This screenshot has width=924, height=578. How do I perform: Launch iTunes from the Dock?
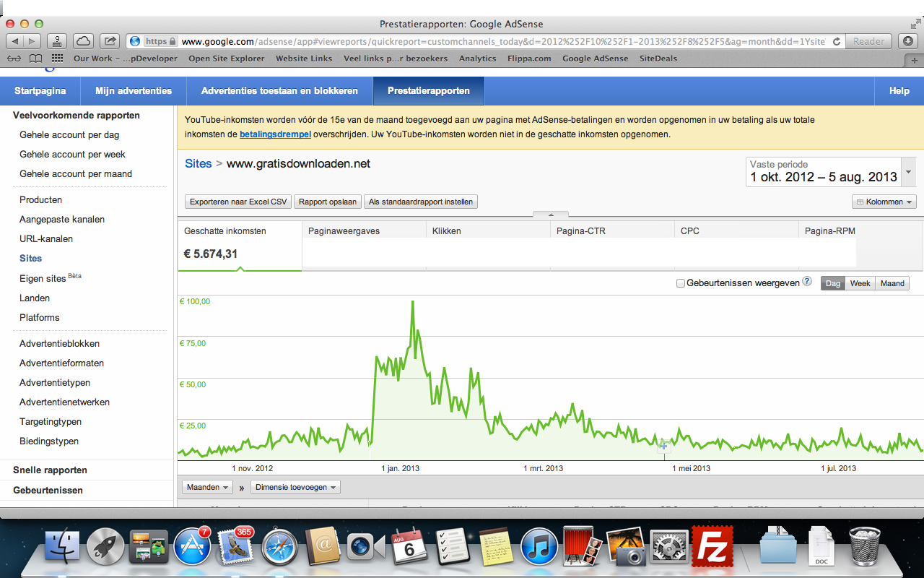pyautogui.click(x=539, y=546)
